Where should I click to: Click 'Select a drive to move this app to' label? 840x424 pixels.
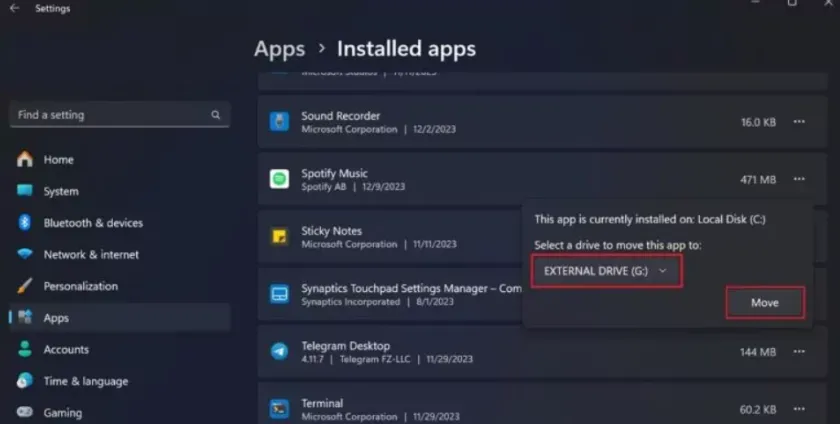tap(618, 245)
